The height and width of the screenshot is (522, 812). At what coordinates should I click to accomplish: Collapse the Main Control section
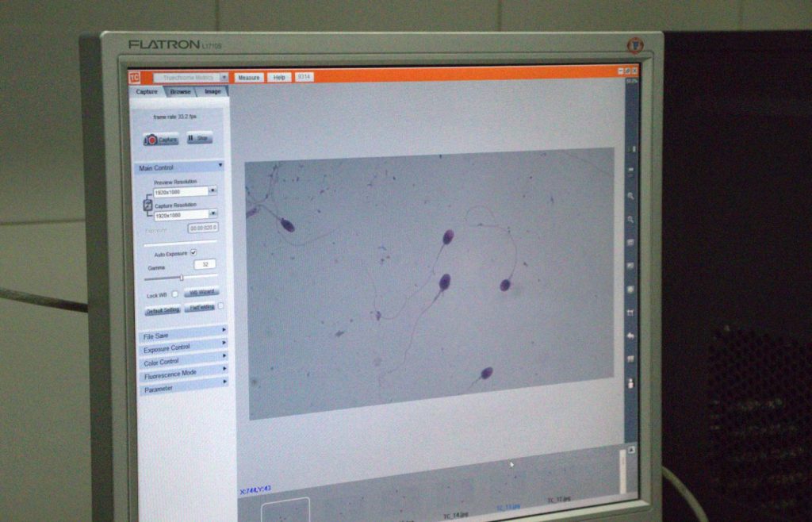[x=220, y=165]
